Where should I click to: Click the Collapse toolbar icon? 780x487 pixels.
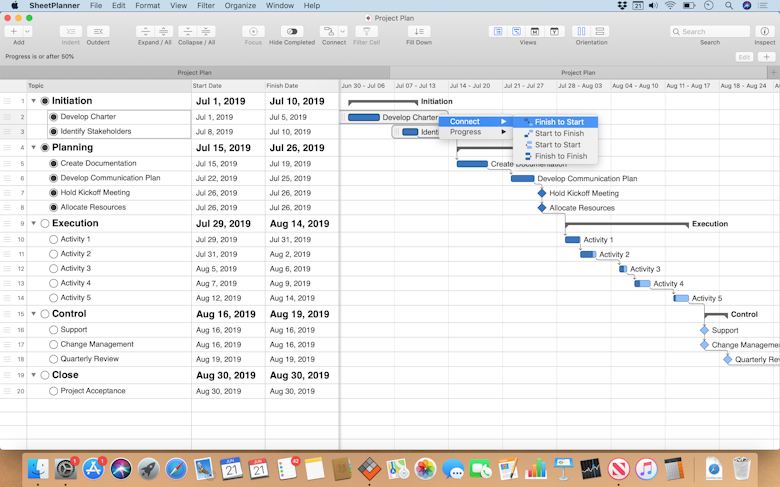click(x=188, y=31)
